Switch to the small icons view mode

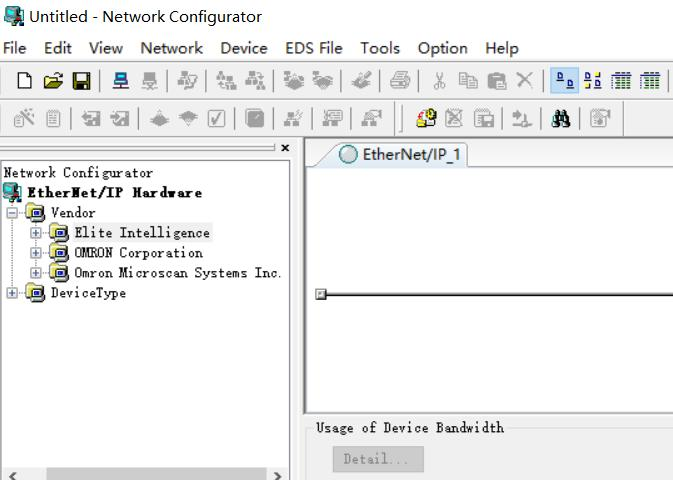592,81
